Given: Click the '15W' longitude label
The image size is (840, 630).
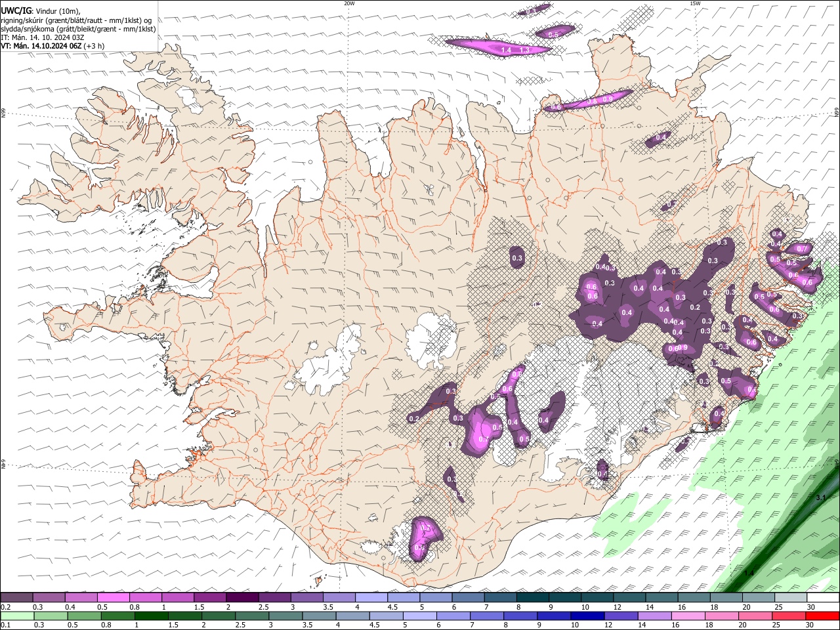Looking at the screenshot, I should 695,3.
